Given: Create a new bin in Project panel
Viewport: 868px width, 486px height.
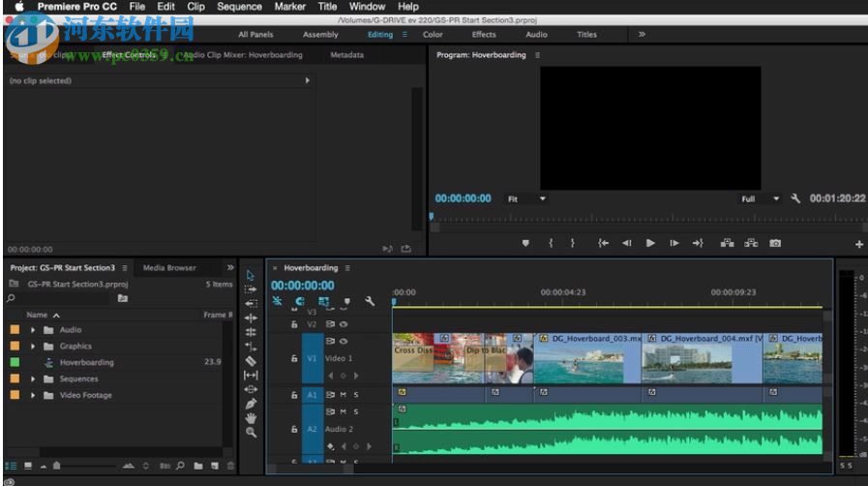Looking at the screenshot, I should coord(198,466).
